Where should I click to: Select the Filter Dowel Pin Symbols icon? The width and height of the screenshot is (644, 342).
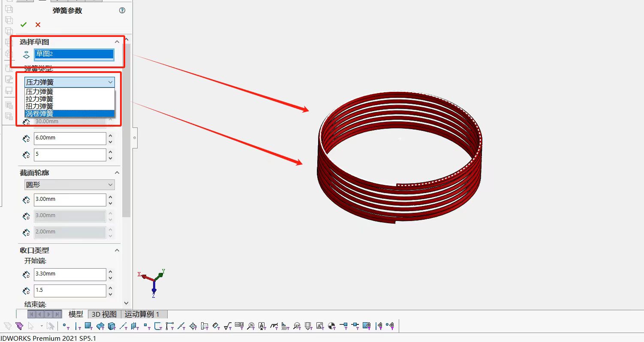tap(332, 326)
